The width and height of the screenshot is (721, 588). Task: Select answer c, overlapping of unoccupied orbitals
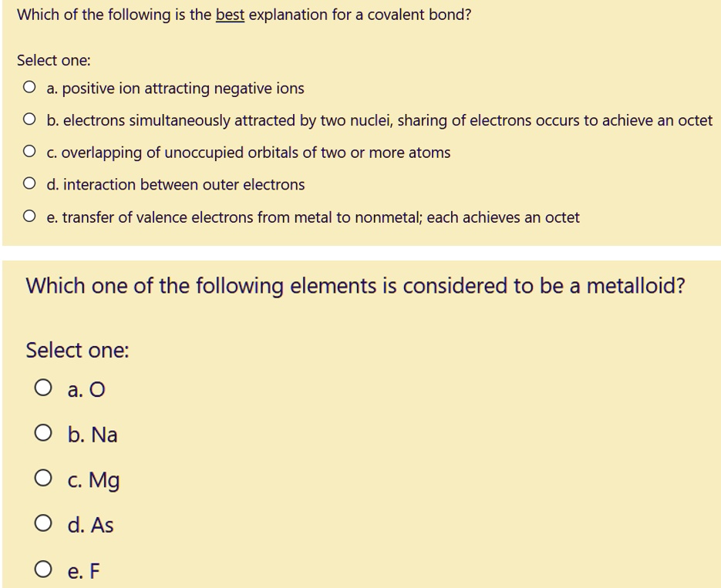click(x=28, y=153)
